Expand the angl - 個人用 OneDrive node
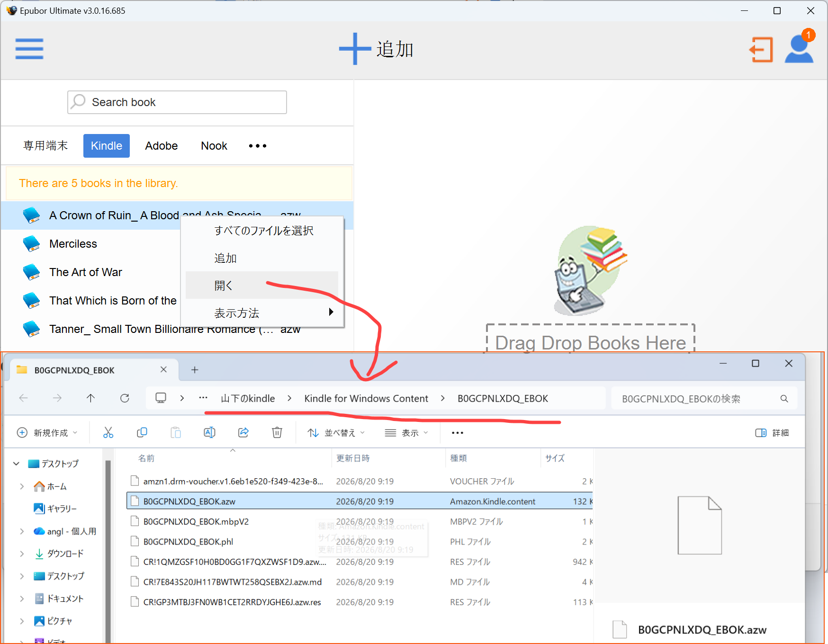The image size is (828, 644). click(22, 531)
